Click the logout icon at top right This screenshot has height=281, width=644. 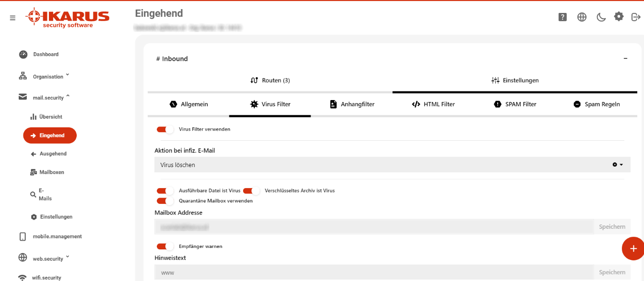636,17
